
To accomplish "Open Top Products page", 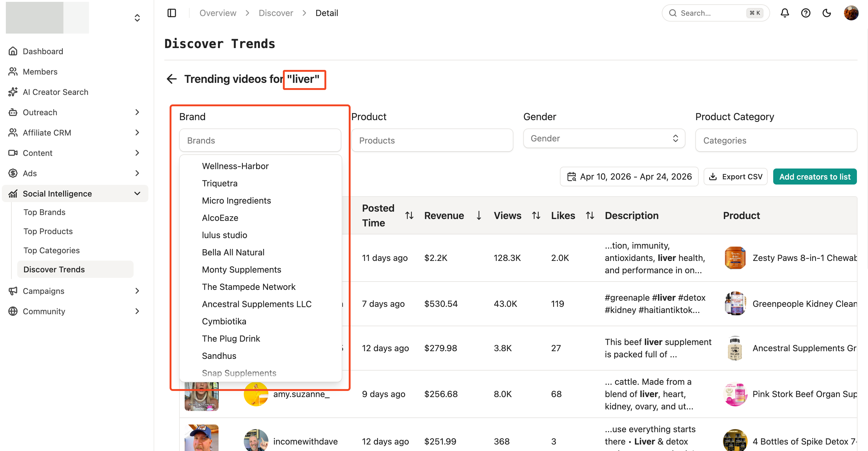I will [48, 231].
